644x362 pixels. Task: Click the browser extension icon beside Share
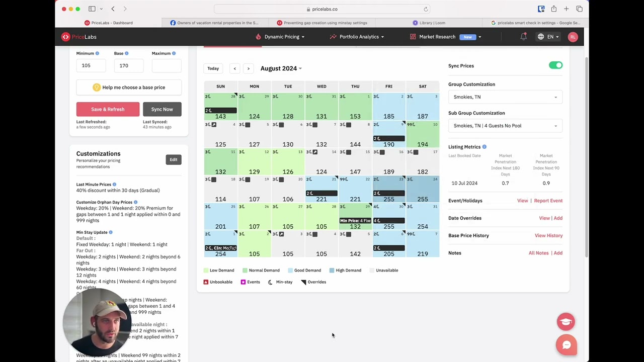pyautogui.click(x=541, y=9)
